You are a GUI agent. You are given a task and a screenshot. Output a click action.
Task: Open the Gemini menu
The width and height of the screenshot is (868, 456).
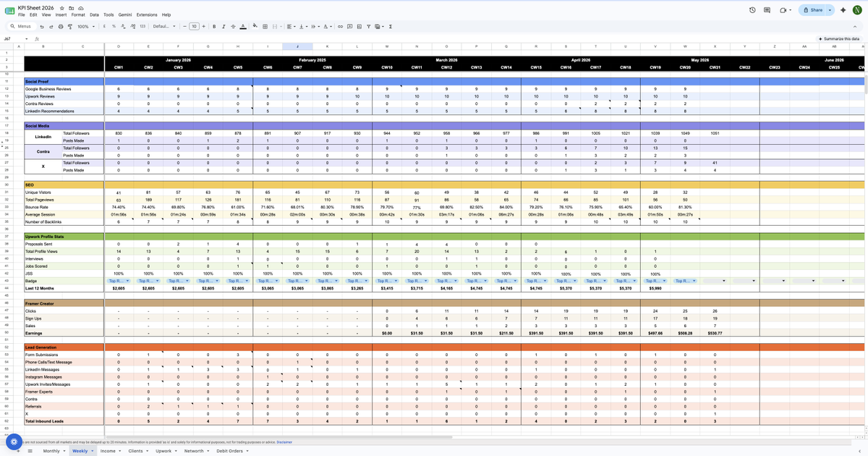pos(125,14)
